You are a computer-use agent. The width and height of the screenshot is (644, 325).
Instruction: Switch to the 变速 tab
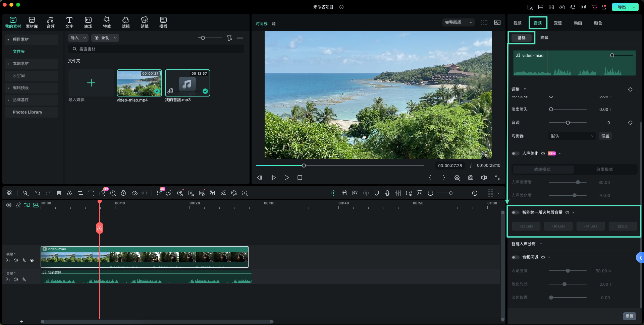point(557,23)
